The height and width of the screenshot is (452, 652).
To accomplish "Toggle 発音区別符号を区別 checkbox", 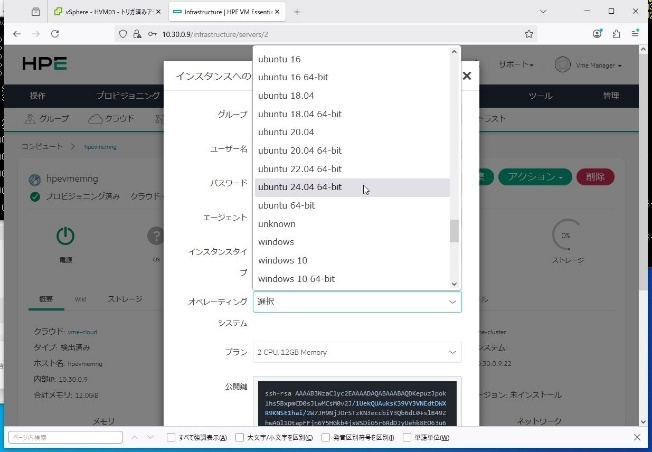I will [324, 438].
